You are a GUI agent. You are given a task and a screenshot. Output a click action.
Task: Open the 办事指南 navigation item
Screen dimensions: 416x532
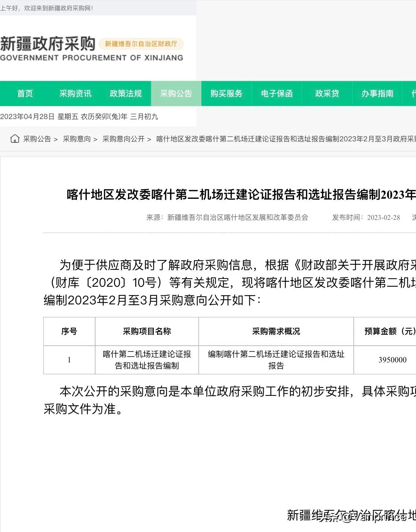click(x=376, y=94)
